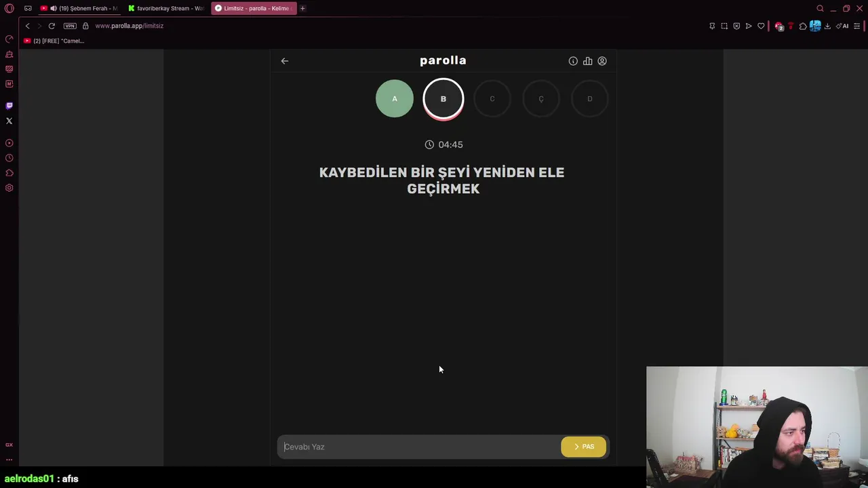Open the red extension with badge 2

click(x=779, y=26)
